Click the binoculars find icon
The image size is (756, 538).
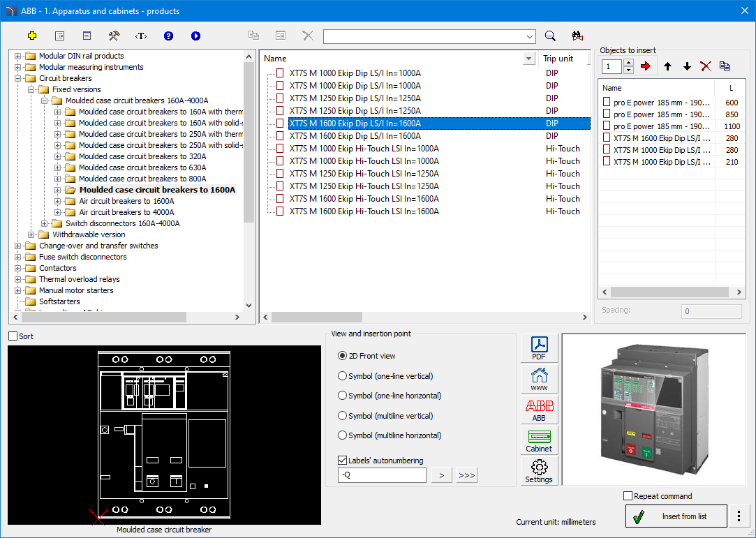[577, 36]
